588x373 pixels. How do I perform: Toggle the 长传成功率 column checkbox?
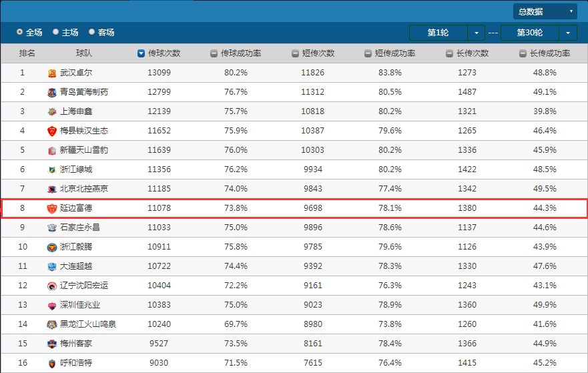tap(523, 53)
